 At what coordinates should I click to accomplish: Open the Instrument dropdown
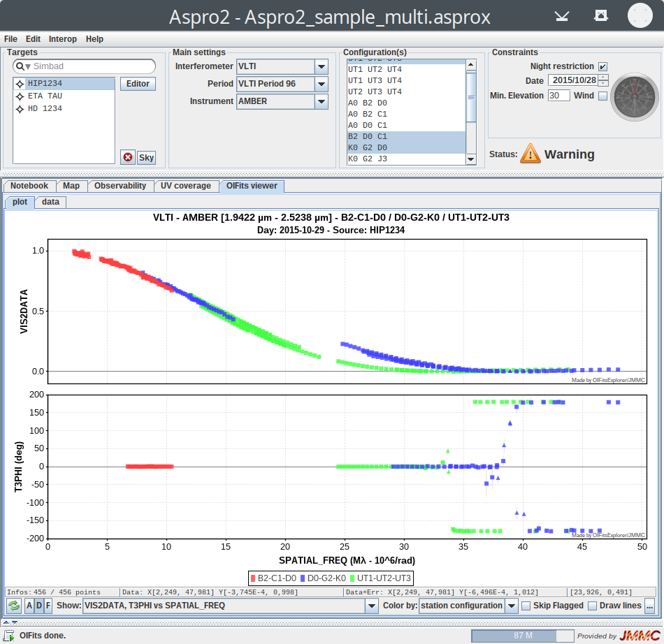coord(322,101)
